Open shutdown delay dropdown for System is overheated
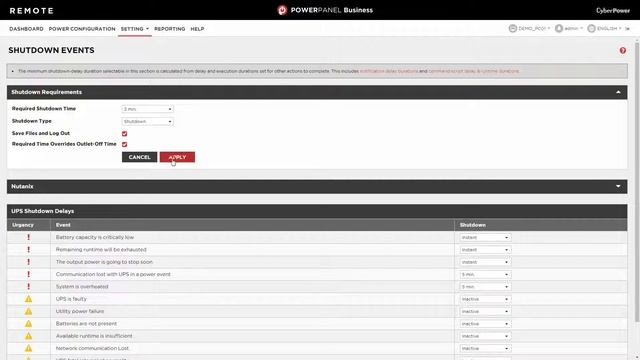Screen dimensions: 640x360 click(485, 287)
